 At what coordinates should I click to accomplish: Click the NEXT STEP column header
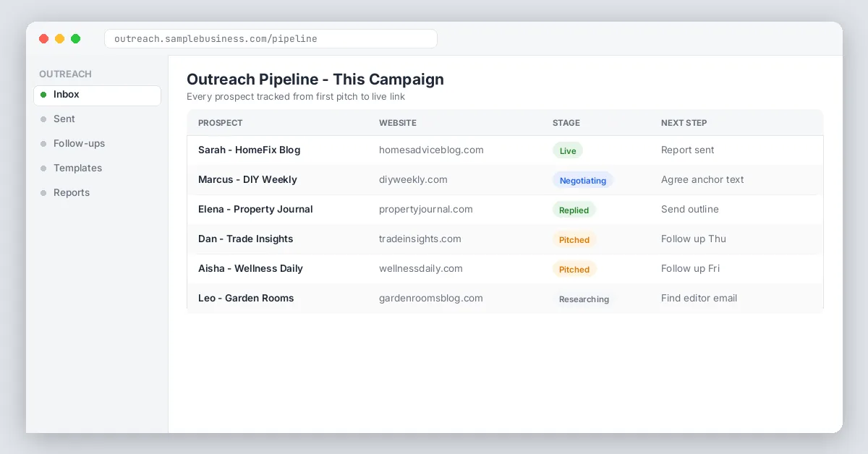click(x=684, y=123)
